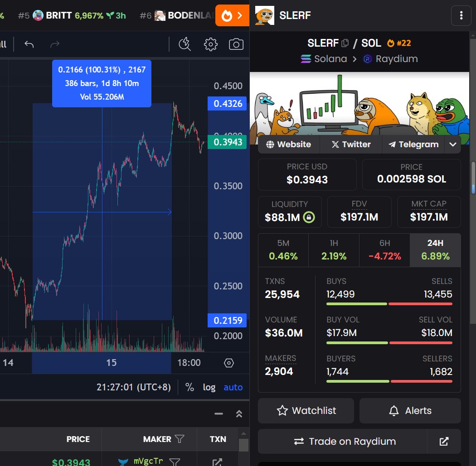This screenshot has height=466, width=476.
Task: Maximize the transactions panel with double chevron
Action: click(x=239, y=413)
